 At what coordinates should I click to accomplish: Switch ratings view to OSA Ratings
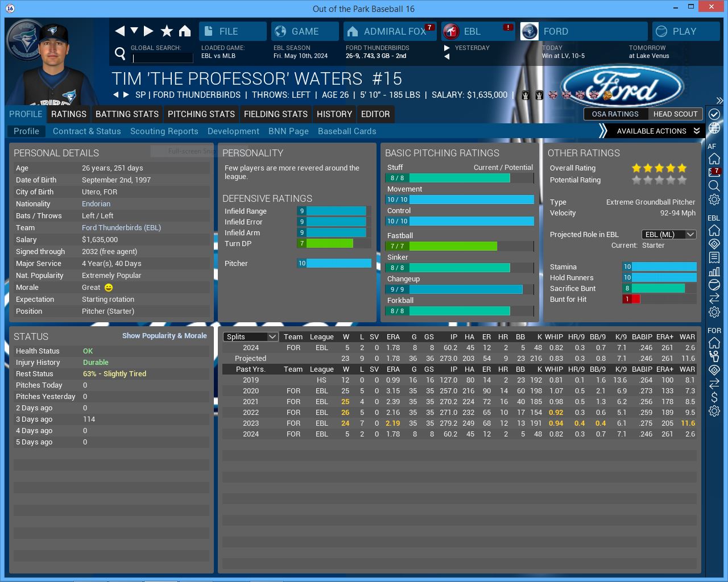(615, 114)
